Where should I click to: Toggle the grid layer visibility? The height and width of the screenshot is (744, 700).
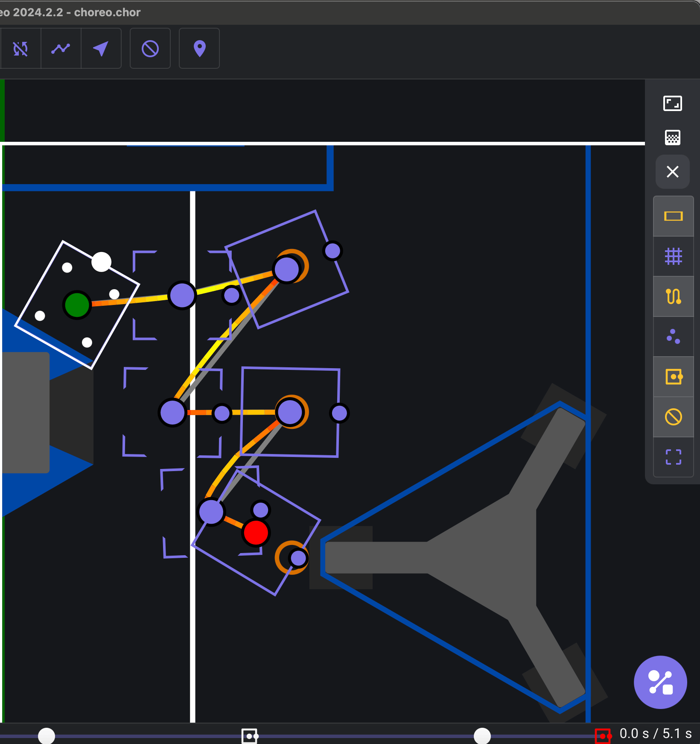click(x=673, y=256)
